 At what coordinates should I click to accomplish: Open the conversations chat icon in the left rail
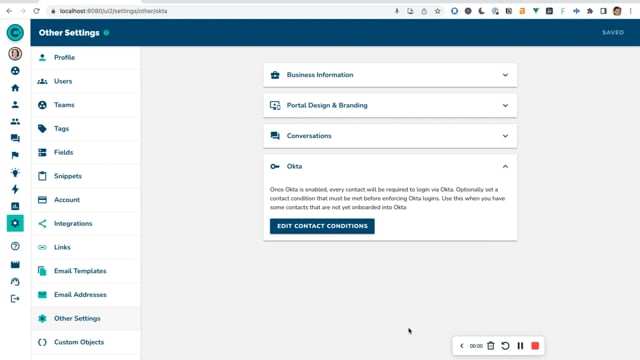pos(15,138)
